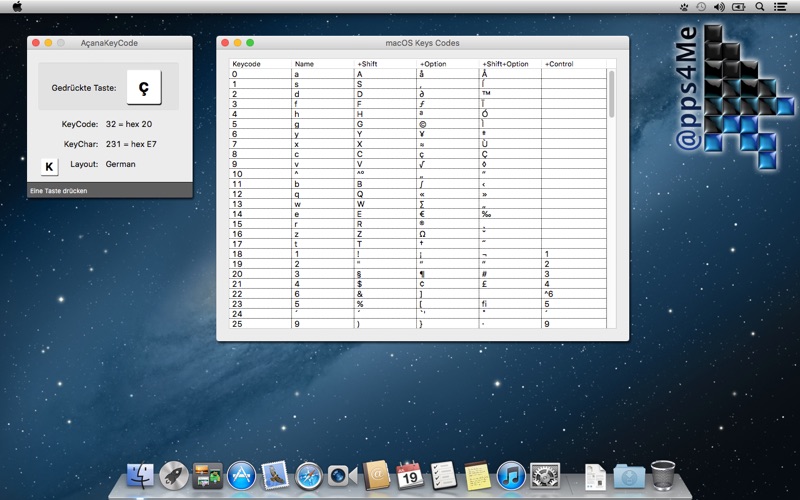Open Spotlight search magnifier
The image size is (800, 500).
pos(760,6)
